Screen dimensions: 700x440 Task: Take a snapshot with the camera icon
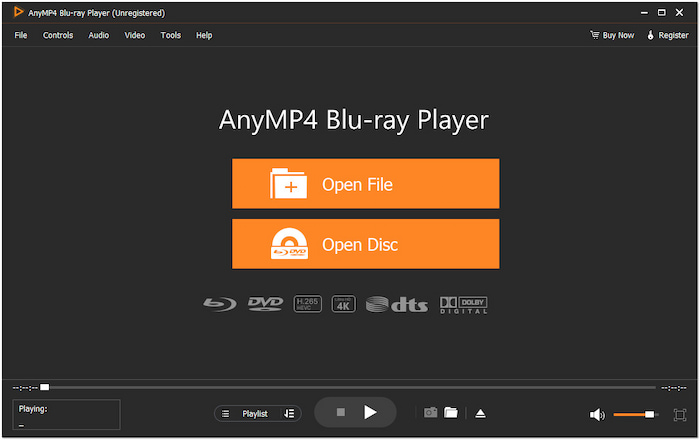(430, 412)
